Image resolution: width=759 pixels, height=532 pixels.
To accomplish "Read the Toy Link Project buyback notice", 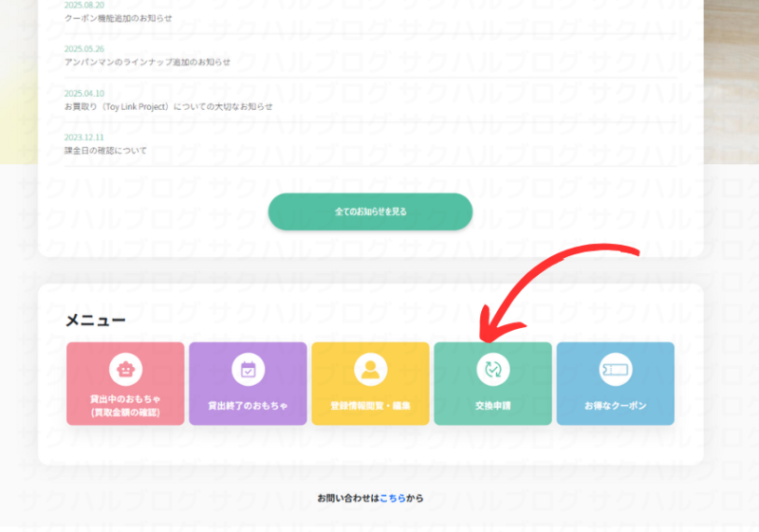I will (x=168, y=106).
